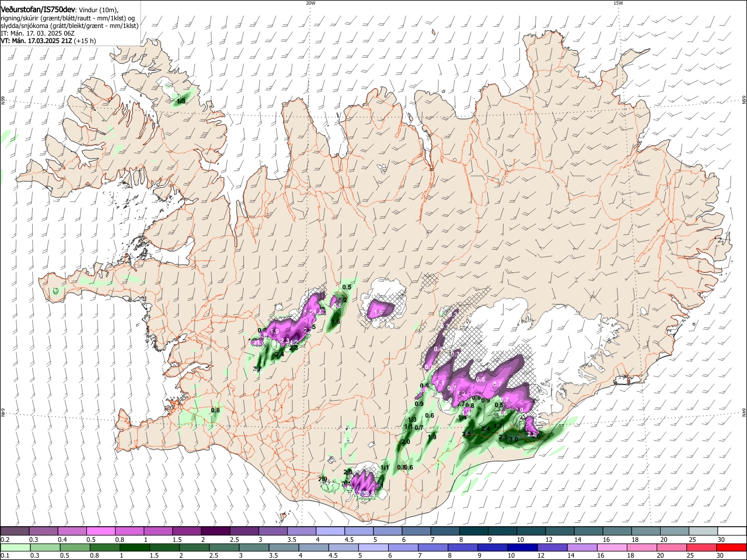Click the 15W longitude label

(618, 3)
